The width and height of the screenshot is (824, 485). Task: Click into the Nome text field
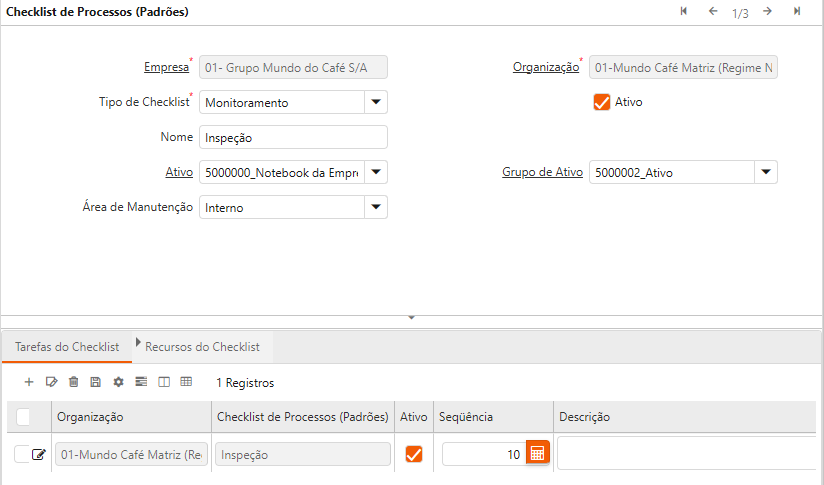point(293,137)
